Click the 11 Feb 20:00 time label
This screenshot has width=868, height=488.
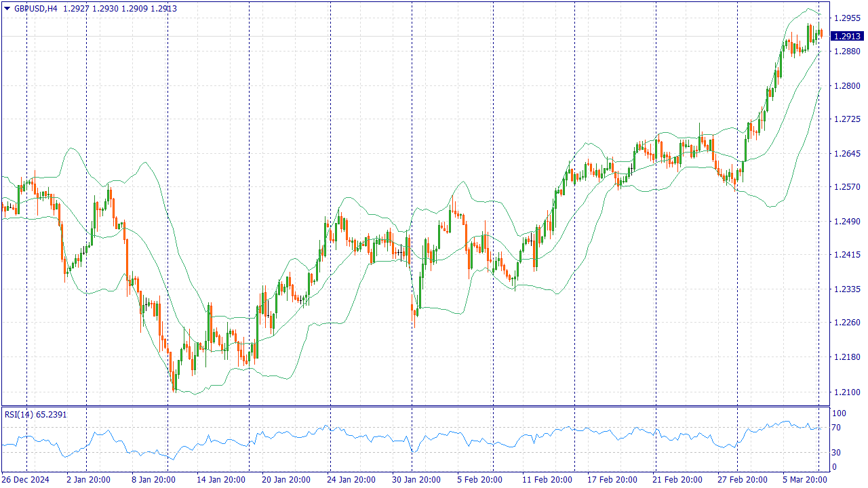547,480
